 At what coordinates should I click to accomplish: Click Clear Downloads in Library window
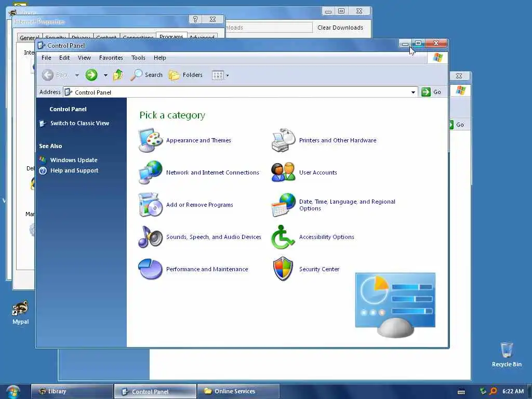[340, 28]
